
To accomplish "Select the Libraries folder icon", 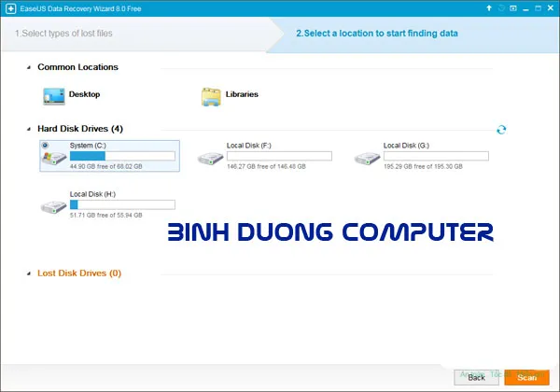I will click(211, 97).
